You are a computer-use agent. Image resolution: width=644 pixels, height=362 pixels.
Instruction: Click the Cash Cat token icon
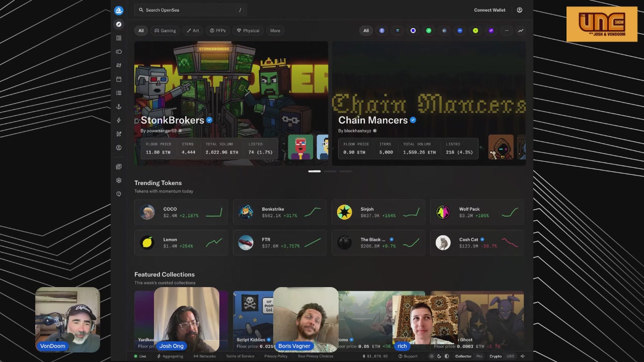click(x=443, y=243)
